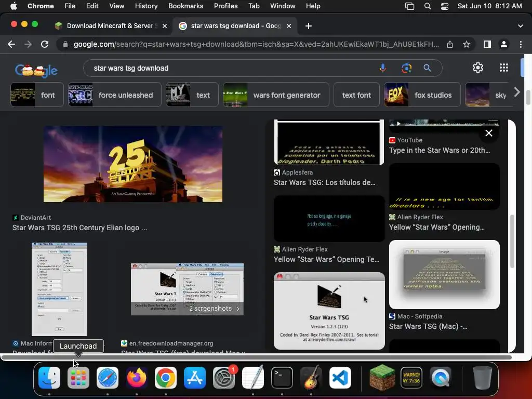Open the Apple menu
This screenshot has width=532, height=399.
tap(14, 6)
